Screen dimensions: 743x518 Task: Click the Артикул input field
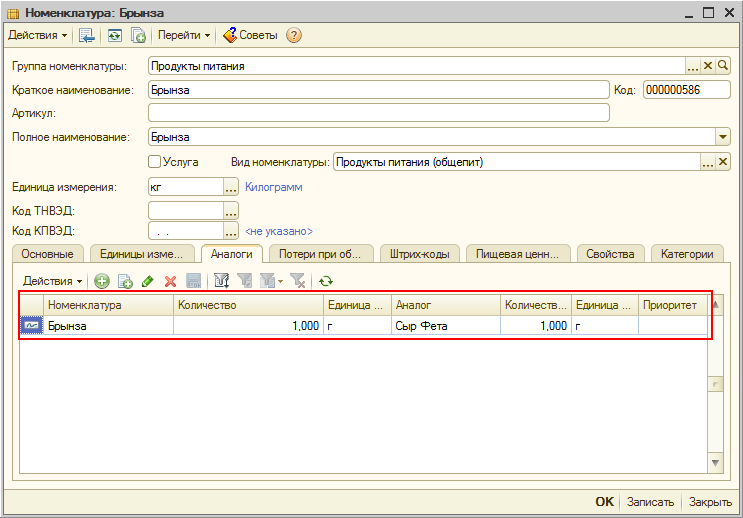click(x=378, y=113)
